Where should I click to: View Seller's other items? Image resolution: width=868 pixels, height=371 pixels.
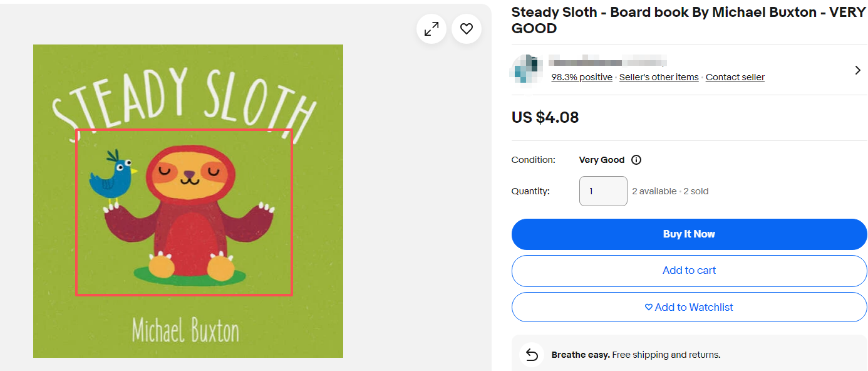659,77
